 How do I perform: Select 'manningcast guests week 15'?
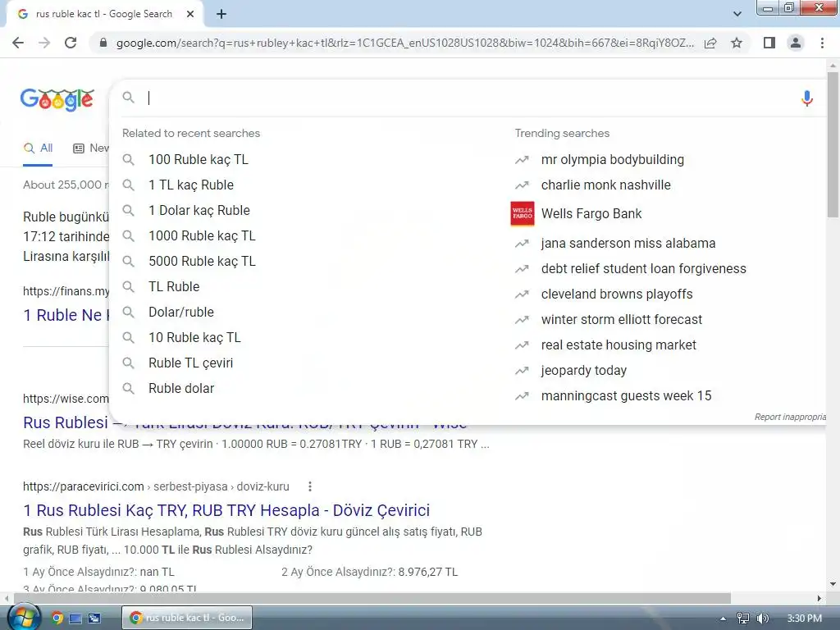coord(626,396)
